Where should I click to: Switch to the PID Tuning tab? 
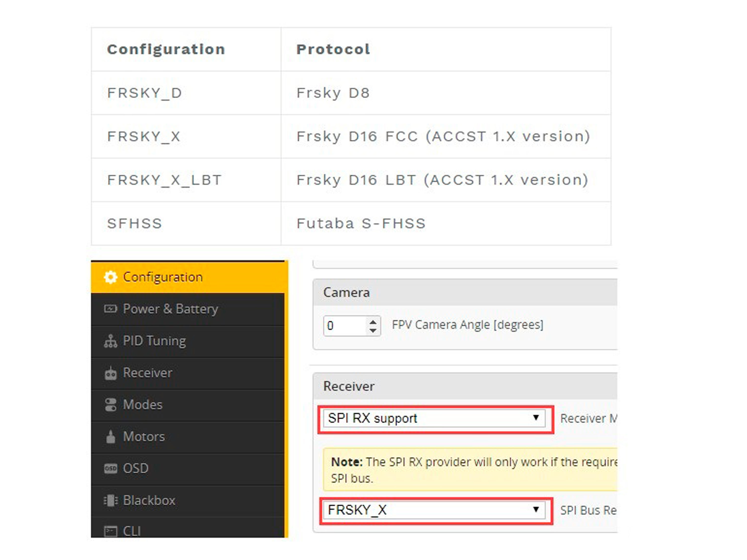(154, 341)
